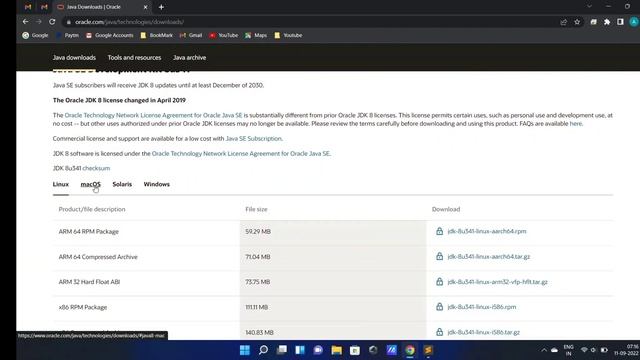Screen dimensions: 640x360
Task: Open the Google Accounts bookmark
Action: [x=109, y=36]
